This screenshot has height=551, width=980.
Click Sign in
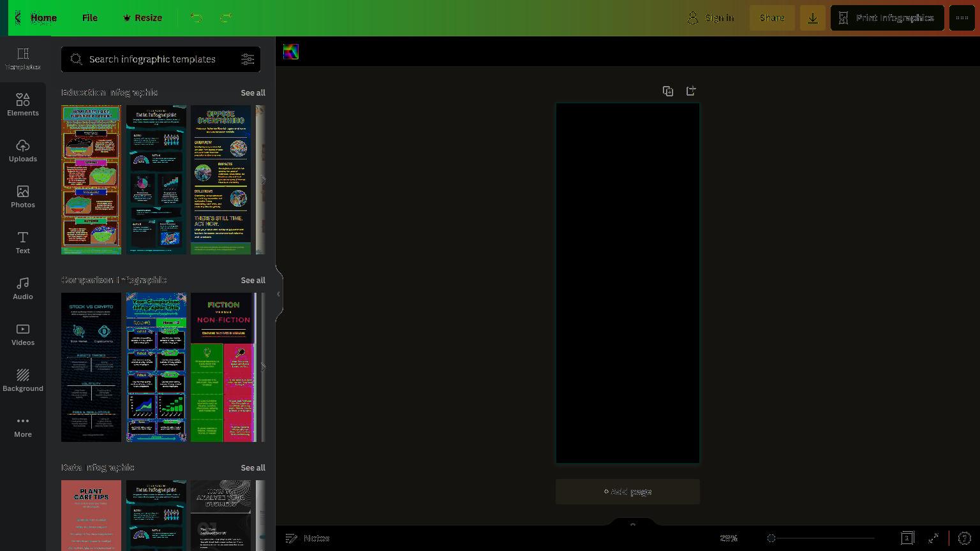[711, 18]
